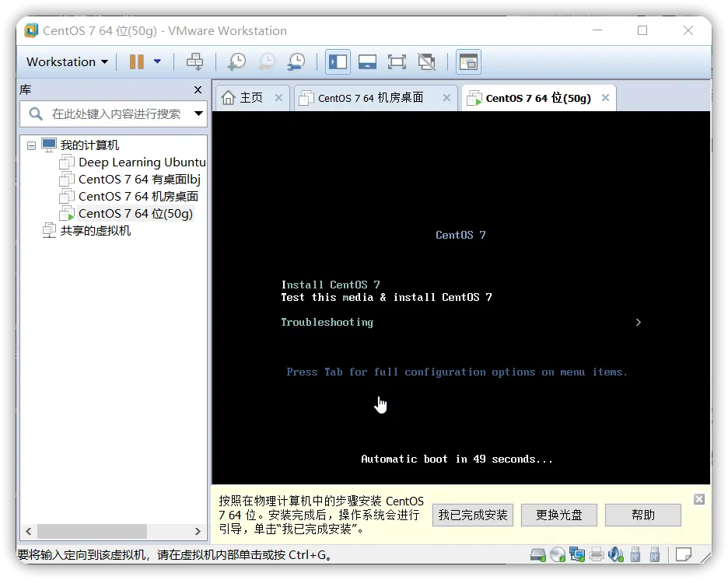Select the CentOS 7 64 位(50g) tab
The height and width of the screenshot is (580, 728).
point(538,98)
